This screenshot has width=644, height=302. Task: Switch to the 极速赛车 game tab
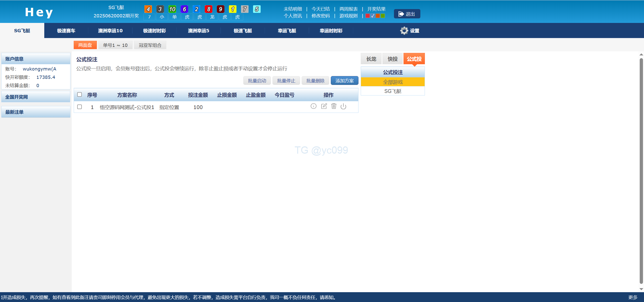66,31
